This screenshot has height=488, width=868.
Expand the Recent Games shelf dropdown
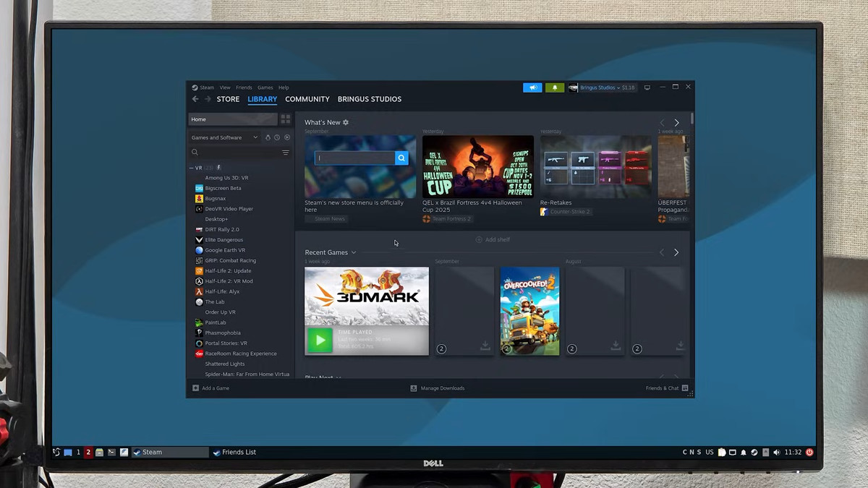click(354, 252)
